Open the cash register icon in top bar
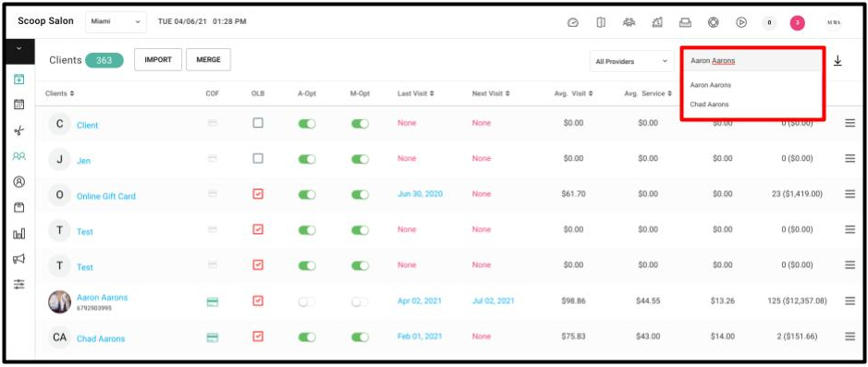 tap(657, 22)
